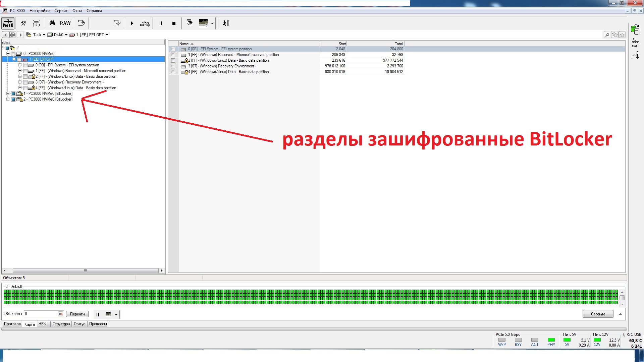This screenshot has height=362, width=644.
Task: Click the LBA карты input field
Action: 41,314
